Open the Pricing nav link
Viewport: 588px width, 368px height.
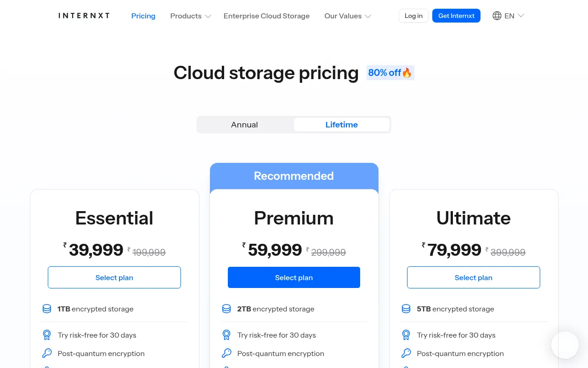pyautogui.click(x=143, y=16)
